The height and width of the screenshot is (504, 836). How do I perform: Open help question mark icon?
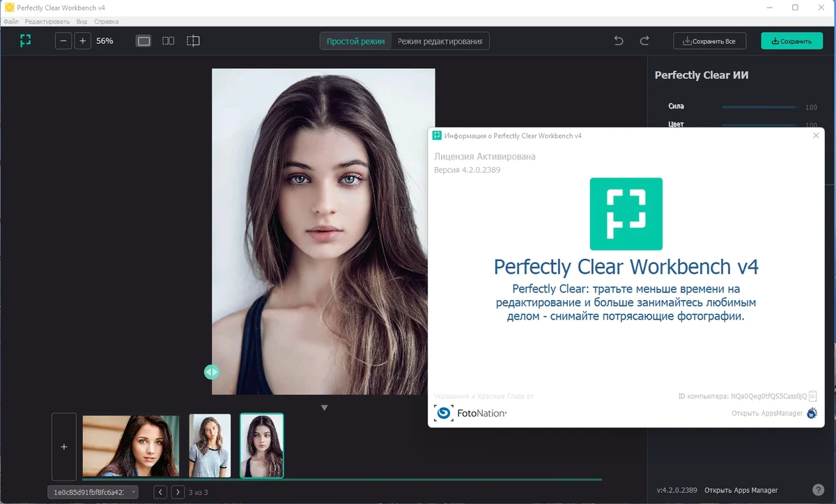pyautogui.click(x=819, y=490)
